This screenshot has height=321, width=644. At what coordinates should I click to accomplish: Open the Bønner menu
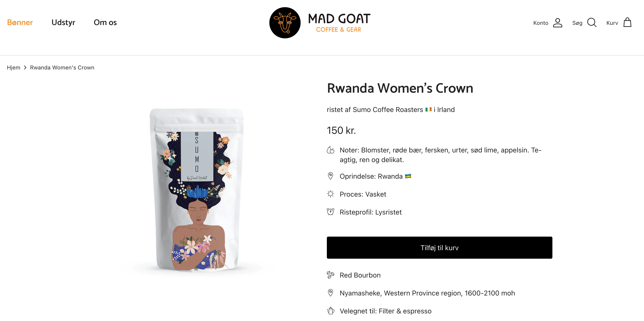20,23
